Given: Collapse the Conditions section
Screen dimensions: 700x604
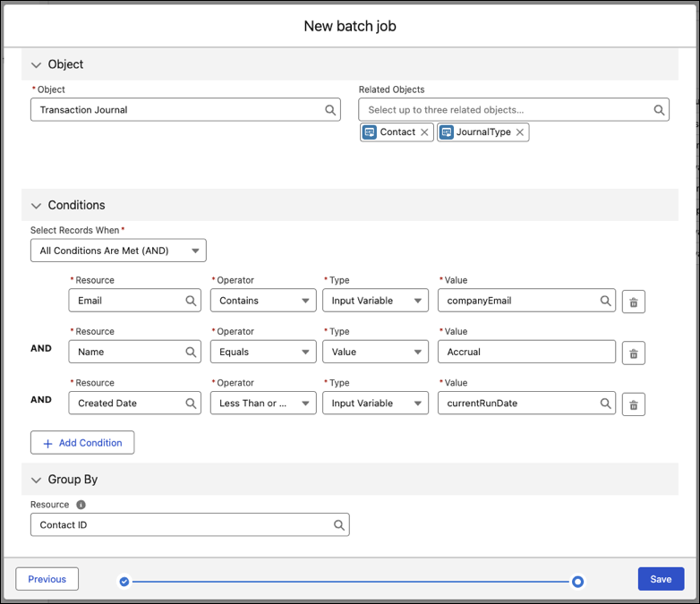Looking at the screenshot, I should 36,205.
